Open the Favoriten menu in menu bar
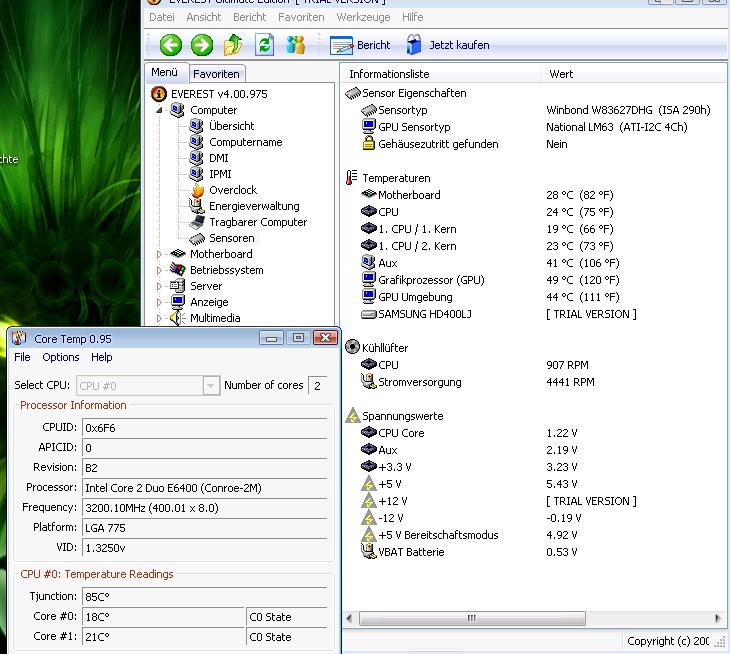This screenshot has width=730, height=654. click(301, 17)
